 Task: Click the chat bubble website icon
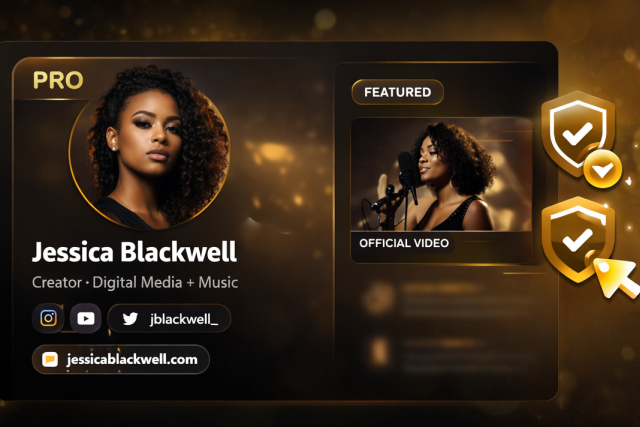(50, 360)
